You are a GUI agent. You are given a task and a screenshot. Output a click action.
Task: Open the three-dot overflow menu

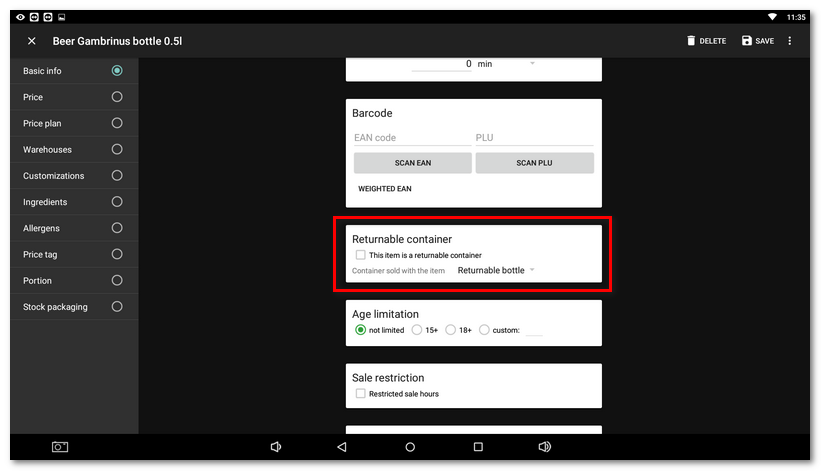(790, 41)
